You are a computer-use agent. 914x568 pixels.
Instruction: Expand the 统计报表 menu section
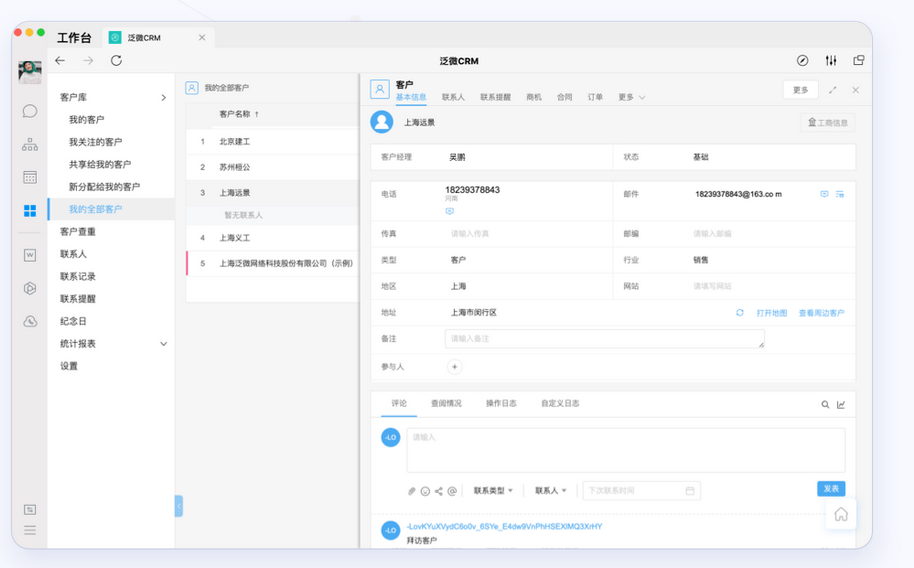(x=164, y=344)
